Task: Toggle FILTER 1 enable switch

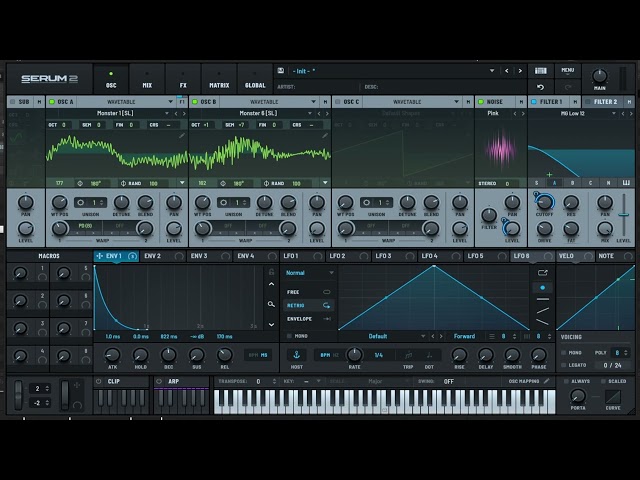Action: point(533,102)
